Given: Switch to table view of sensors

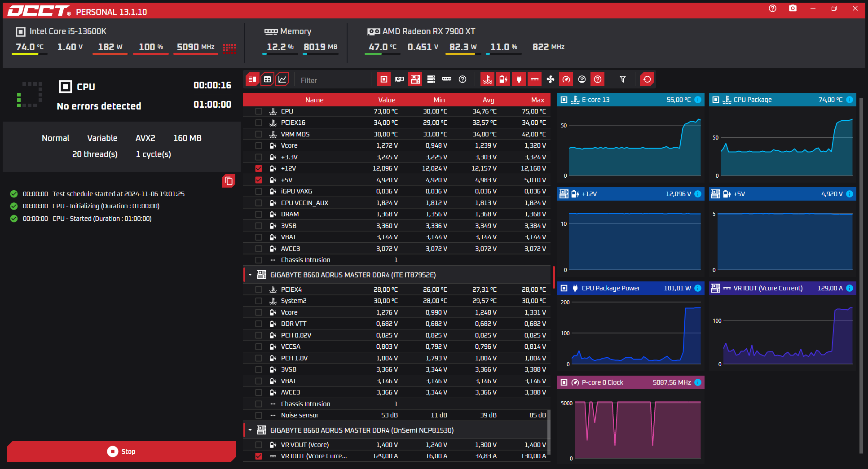Looking at the screenshot, I should point(267,79).
